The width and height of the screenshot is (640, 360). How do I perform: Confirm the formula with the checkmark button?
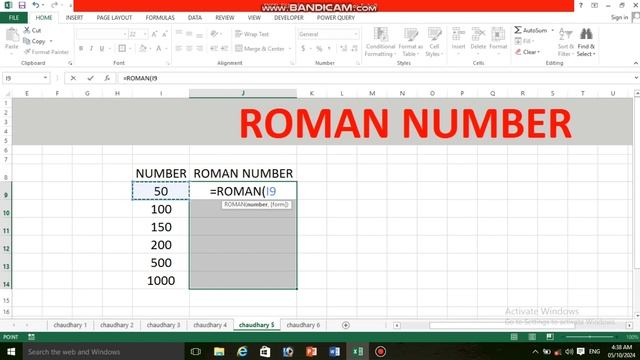tap(90, 78)
